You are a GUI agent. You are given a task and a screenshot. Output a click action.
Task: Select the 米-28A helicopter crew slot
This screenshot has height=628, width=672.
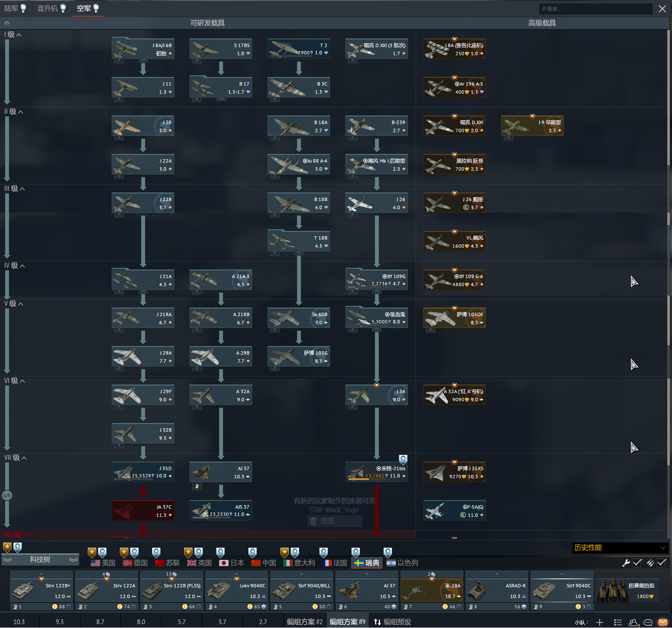[x=432, y=590]
